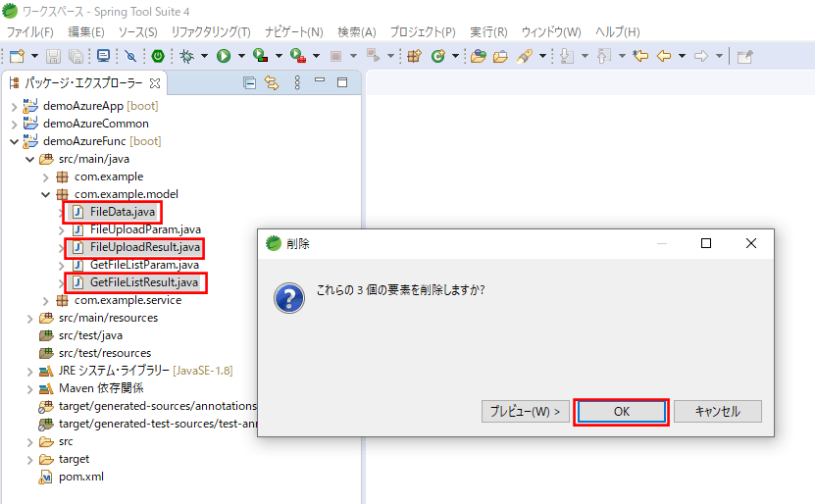Open the New wizard dropdown arrow
Screen dimensions: 815x504
(35, 56)
